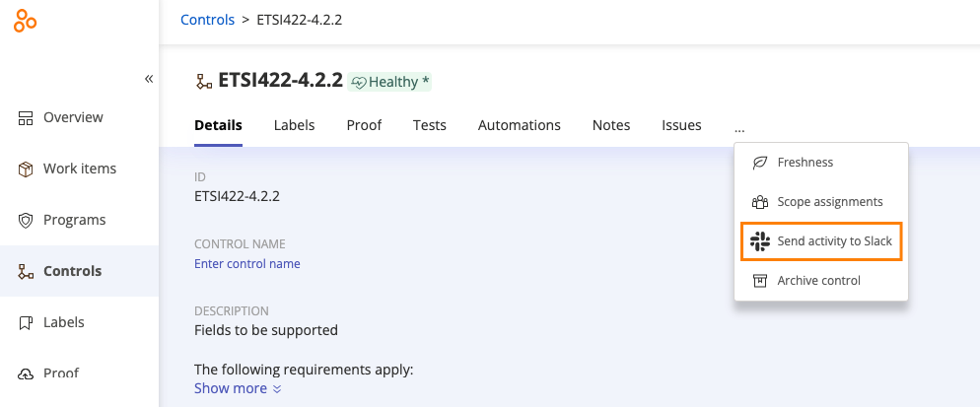Image resolution: width=980 pixels, height=407 pixels.
Task: Switch to the Proof tab
Action: tap(364, 125)
